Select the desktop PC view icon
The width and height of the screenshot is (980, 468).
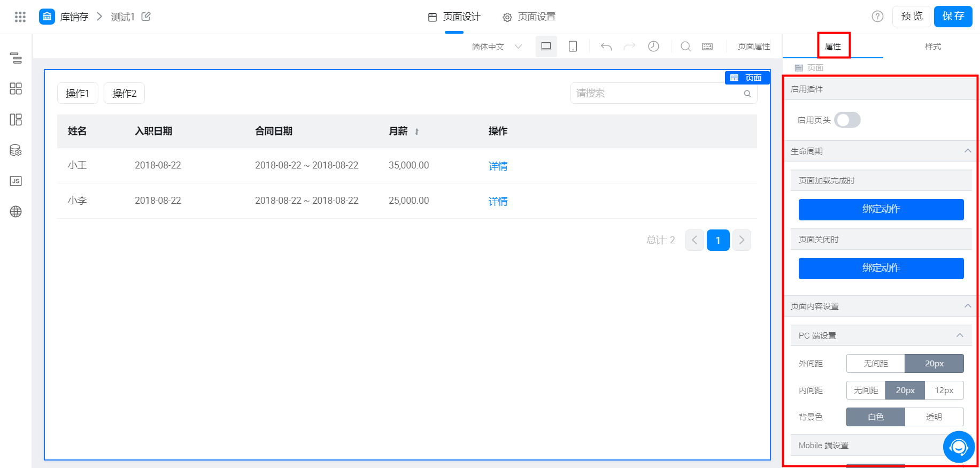(546, 47)
